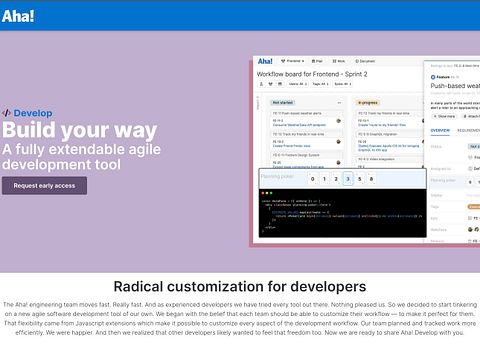This screenshot has width=480, height=360.
Task: Click the avatar on the second Not started card
Action: click(x=338, y=142)
